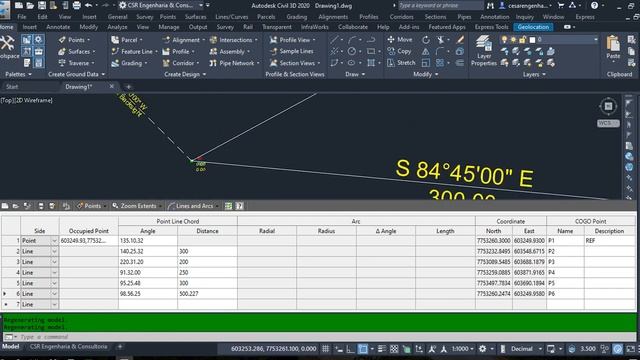This screenshot has height=360, width=640.
Task: Select the Pipe Network tool
Action: [x=234, y=63]
